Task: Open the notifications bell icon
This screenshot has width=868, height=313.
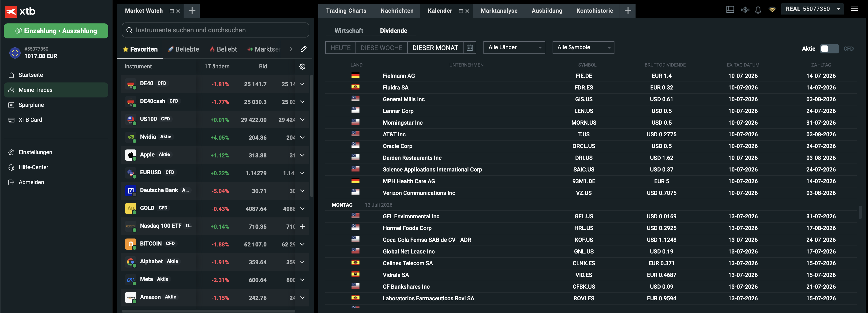Action: point(758,10)
